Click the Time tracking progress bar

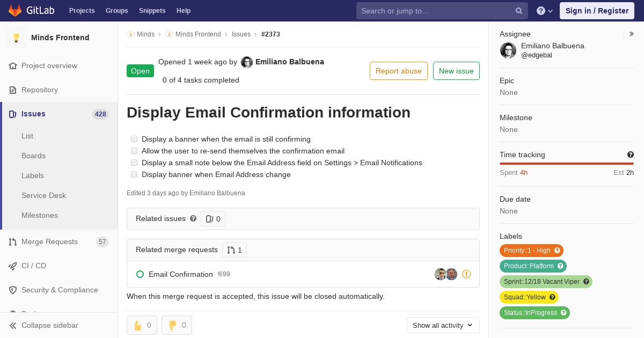tap(567, 164)
